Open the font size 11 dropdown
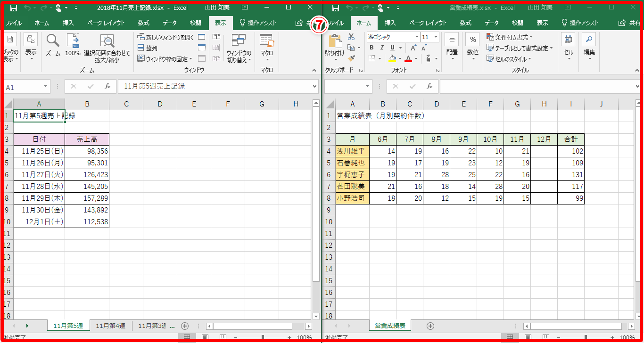Viewport: 644px width, 343px height. (436, 37)
